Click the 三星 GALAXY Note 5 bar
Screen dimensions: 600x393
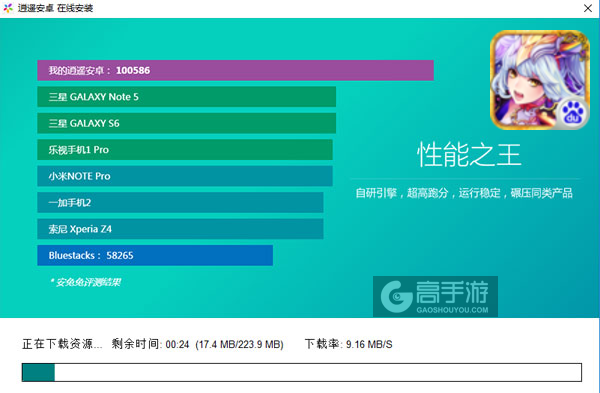pyautogui.click(x=187, y=97)
